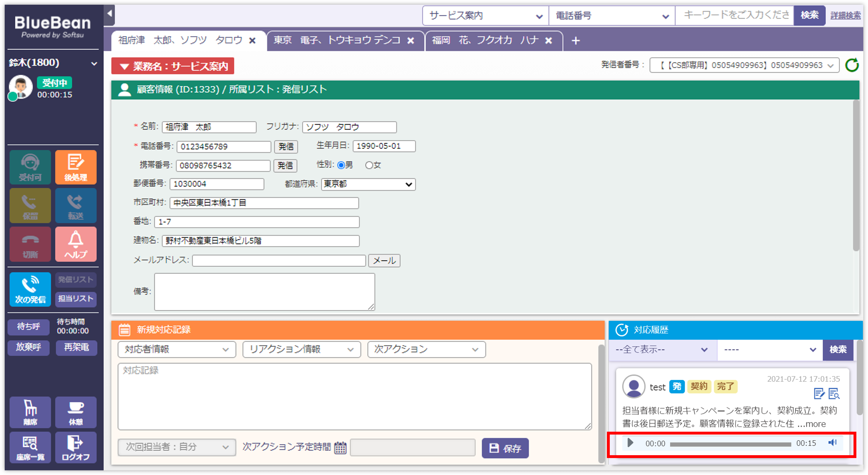Select the 男 (male) gender radio button
Viewport: 868px width, 475px height.
coord(341,165)
